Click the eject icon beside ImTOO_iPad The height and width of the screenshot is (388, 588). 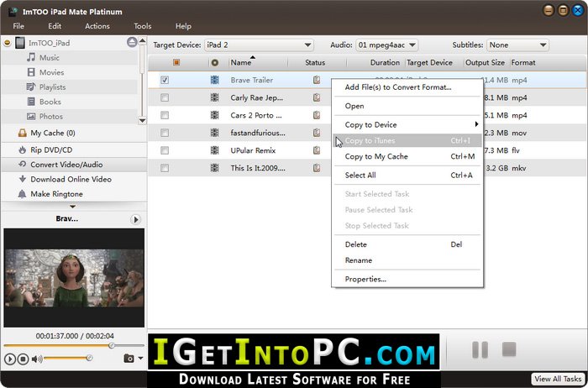(132, 42)
